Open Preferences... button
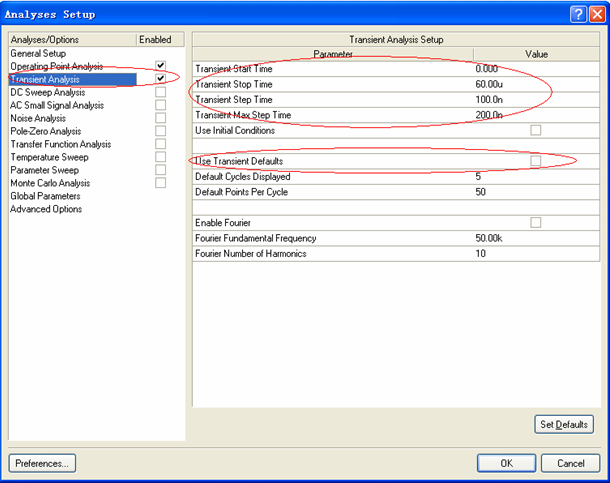Viewport: 610px width, 483px height. [42, 463]
